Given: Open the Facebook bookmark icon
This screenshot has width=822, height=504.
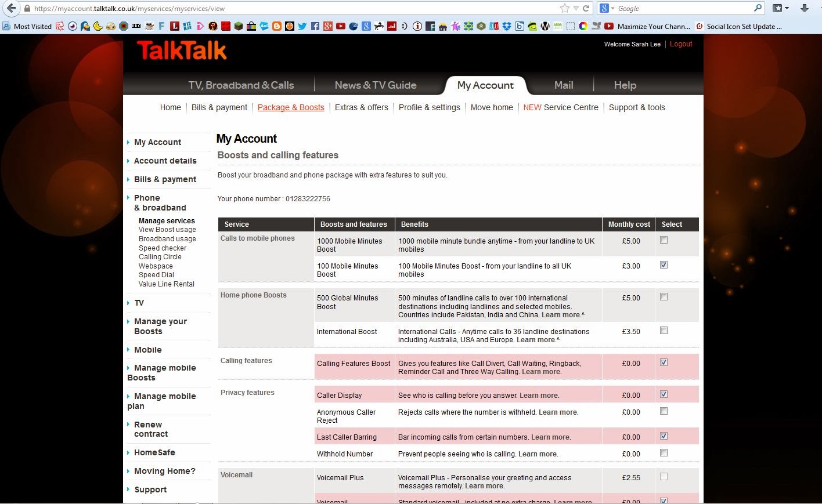Looking at the screenshot, I should [315, 26].
